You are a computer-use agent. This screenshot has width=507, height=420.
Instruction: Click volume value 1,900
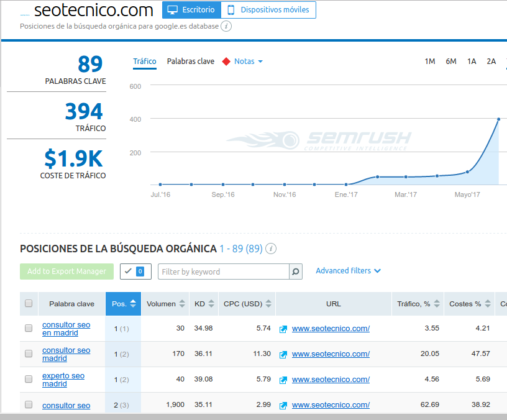[x=175, y=404]
